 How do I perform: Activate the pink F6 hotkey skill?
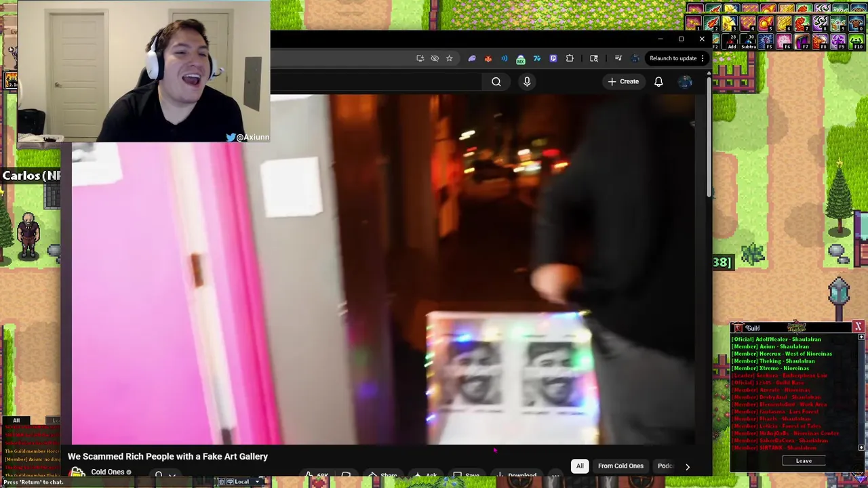tap(784, 41)
